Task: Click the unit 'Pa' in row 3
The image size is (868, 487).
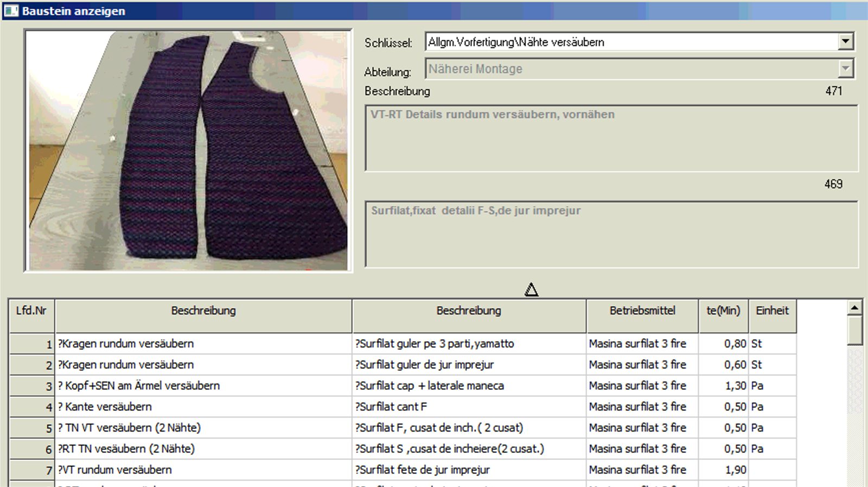Action: click(773, 386)
